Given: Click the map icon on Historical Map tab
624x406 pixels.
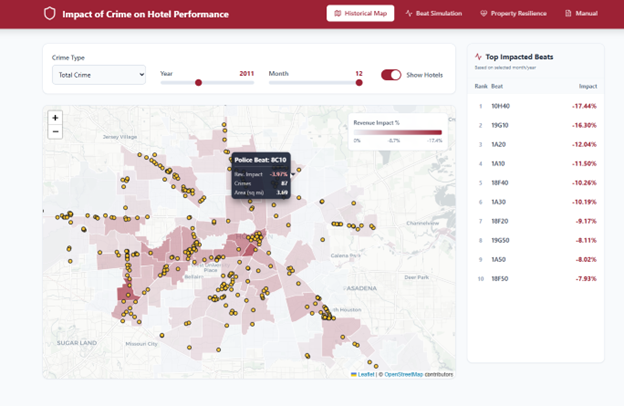Looking at the screenshot, I should 338,14.
